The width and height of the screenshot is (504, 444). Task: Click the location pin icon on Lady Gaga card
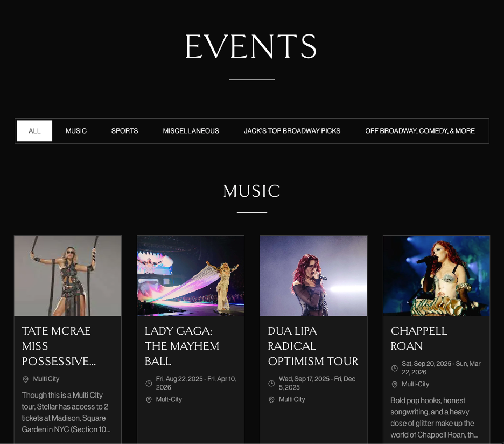click(x=149, y=400)
